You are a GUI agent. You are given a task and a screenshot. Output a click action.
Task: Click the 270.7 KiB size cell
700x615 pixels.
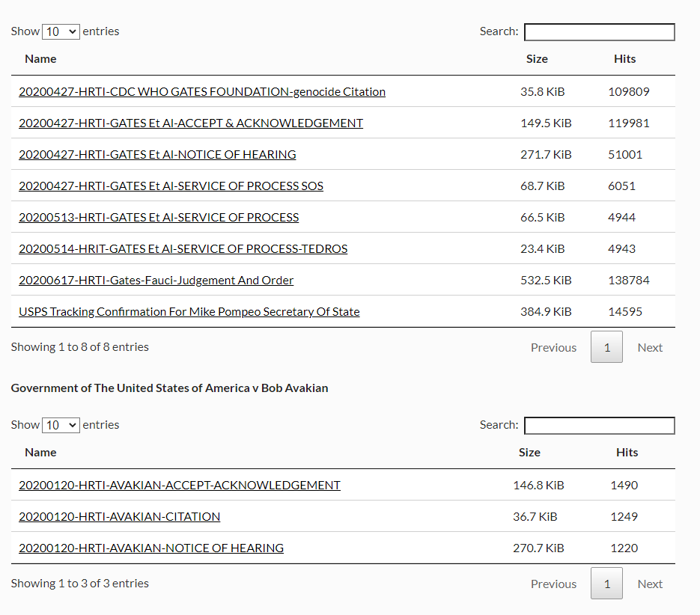[x=538, y=548]
